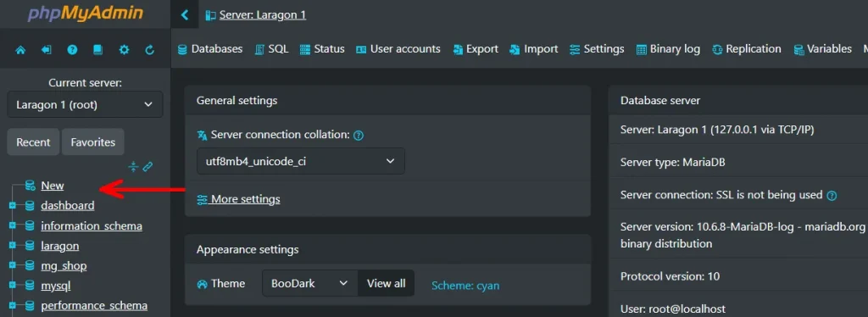Open the laragon database
The height and width of the screenshot is (317, 868).
click(x=60, y=246)
